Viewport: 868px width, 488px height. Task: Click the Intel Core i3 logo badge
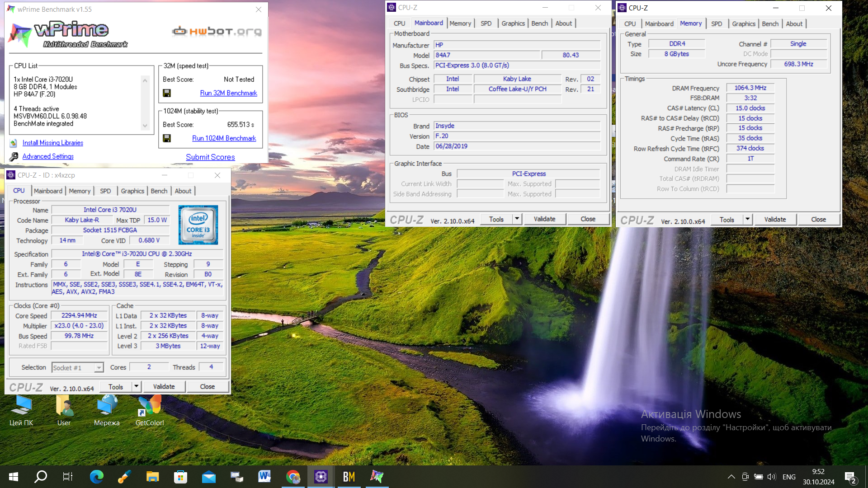(x=198, y=225)
